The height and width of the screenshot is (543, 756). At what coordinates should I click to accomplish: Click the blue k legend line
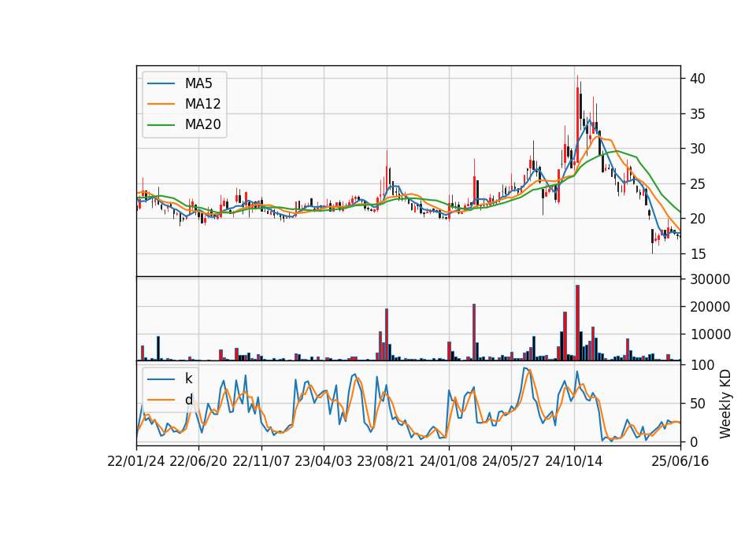[x=161, y=379]
